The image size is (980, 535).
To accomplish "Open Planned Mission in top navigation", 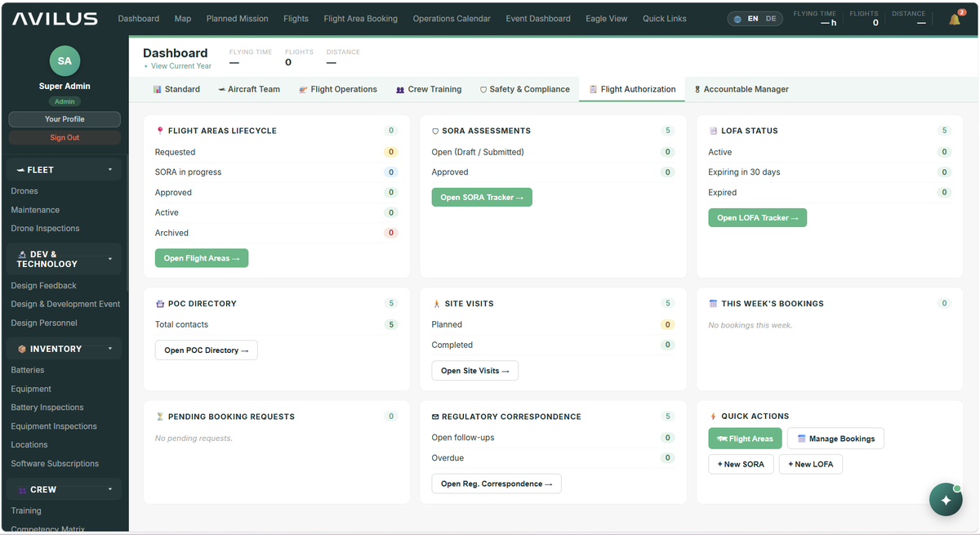I will [x=237, y=19].
